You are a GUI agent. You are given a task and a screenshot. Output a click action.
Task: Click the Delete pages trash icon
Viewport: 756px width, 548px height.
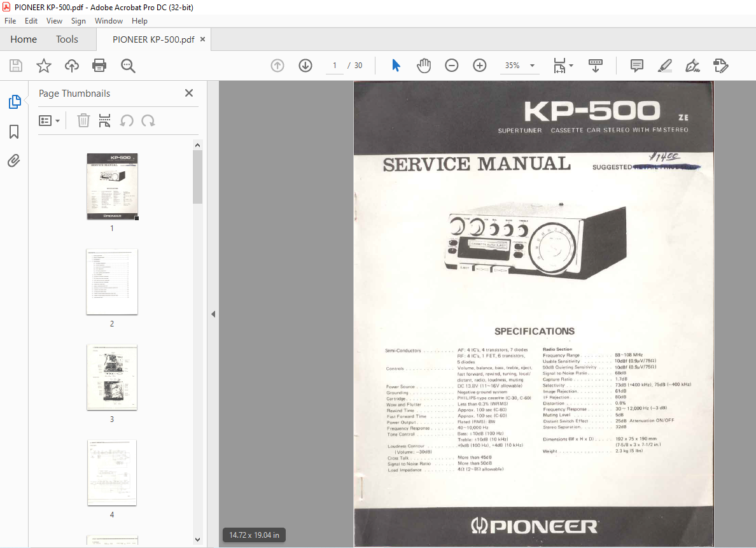tap(83, 120)
